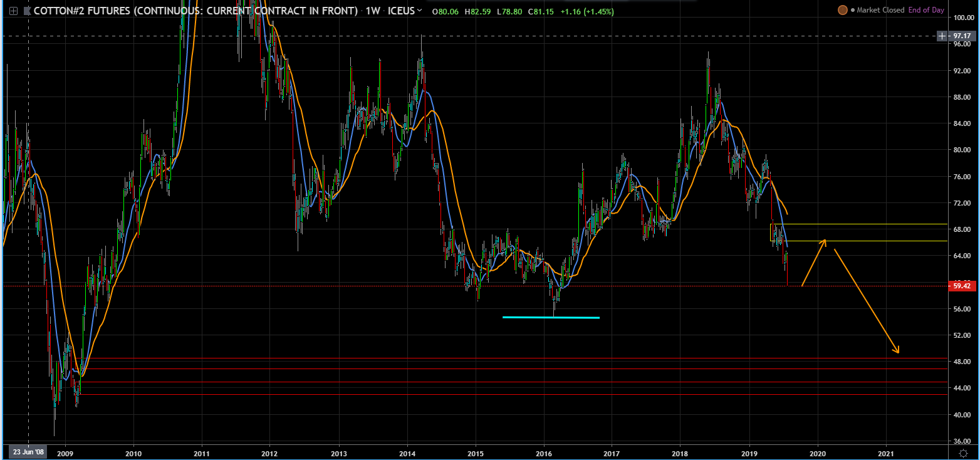Click the 56.00 price scale label
The width and height of the screenshot is (980, 460).
[961, 309]
